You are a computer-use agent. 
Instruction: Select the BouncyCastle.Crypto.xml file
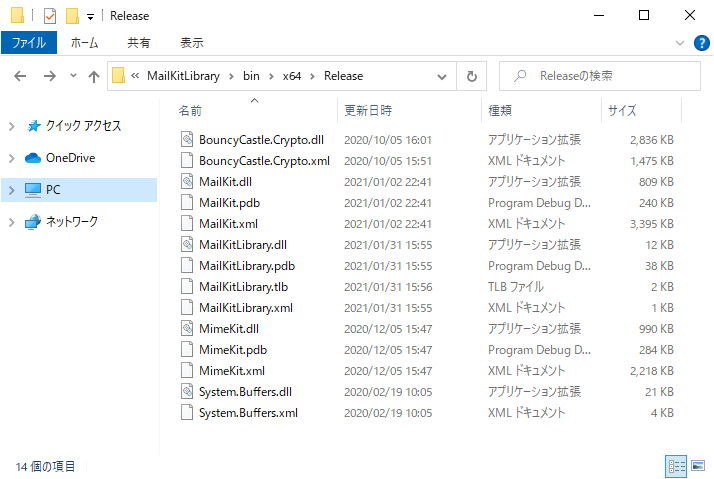coord(264,161)
